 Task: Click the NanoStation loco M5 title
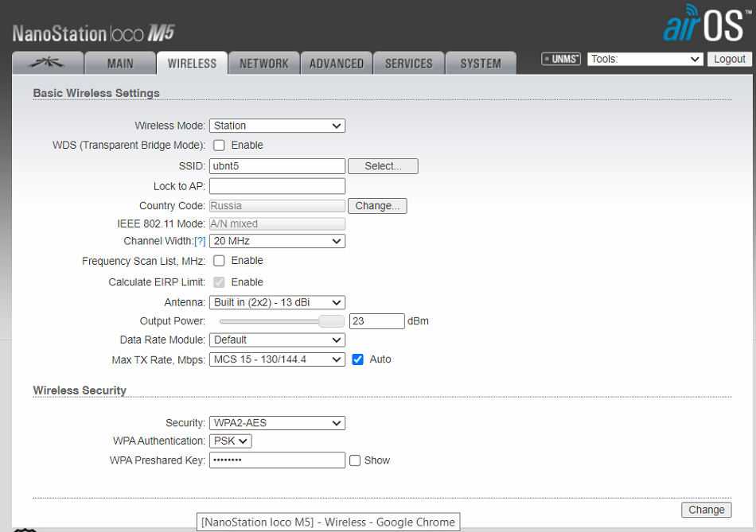pos(94,33)
